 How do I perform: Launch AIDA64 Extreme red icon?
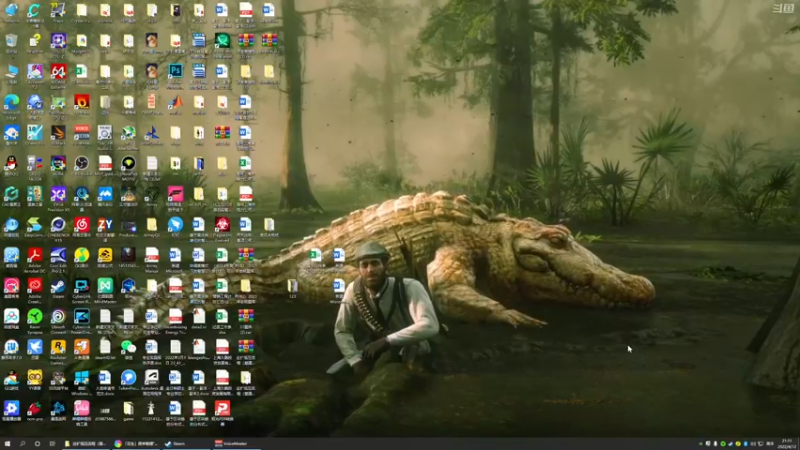click(x=58, y=75)
